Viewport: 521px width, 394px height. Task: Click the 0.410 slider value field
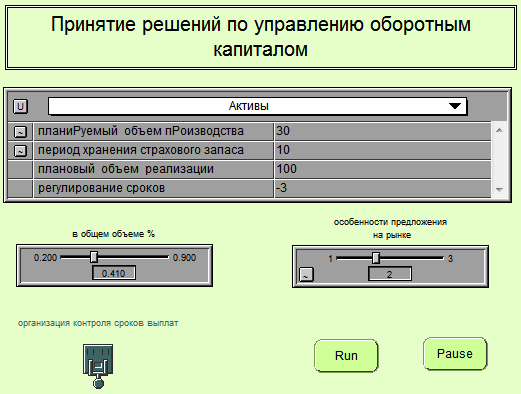114,273
